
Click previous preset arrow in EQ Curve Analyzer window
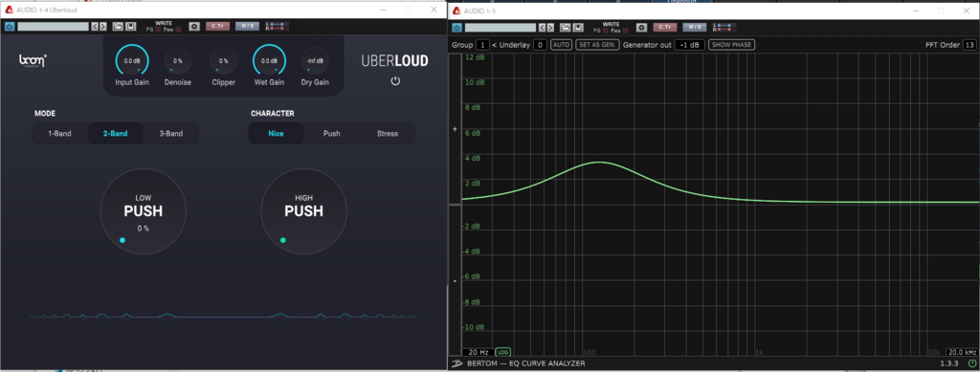click(542, 28)
